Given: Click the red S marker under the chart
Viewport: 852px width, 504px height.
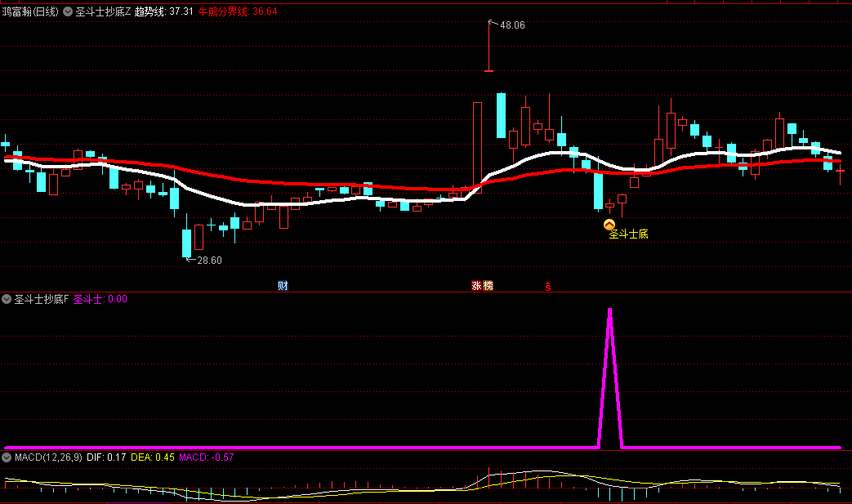Looking at the screenshot, I should pos(547,287).
